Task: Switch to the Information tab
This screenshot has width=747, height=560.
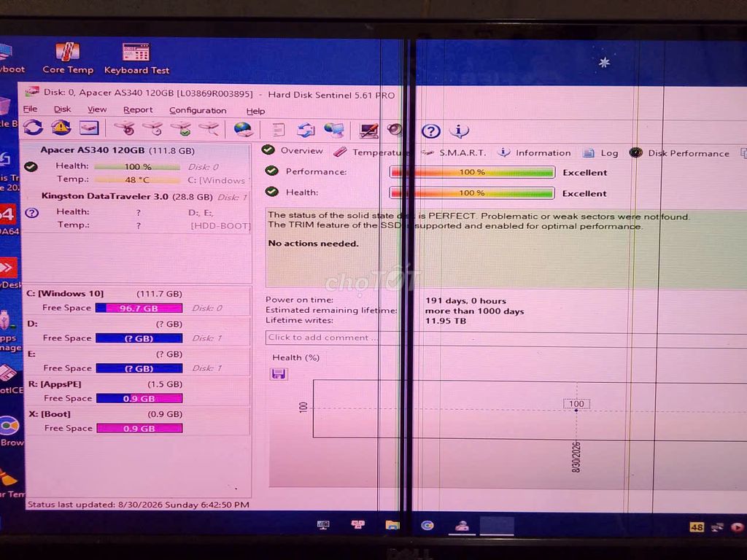Action: pos(534,153)
